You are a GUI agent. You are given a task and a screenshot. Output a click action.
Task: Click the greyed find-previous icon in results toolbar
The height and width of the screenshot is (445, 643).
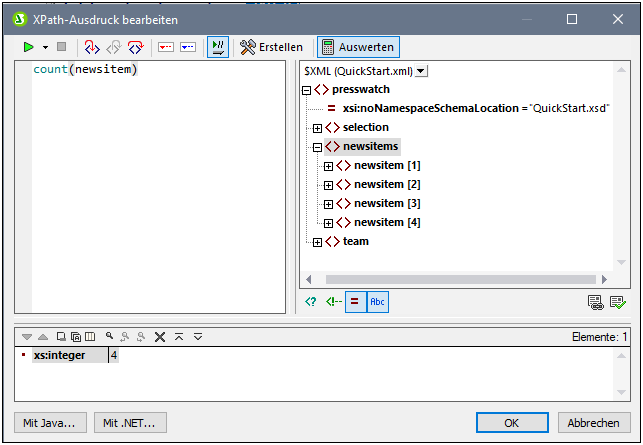[x=141, y=337]
